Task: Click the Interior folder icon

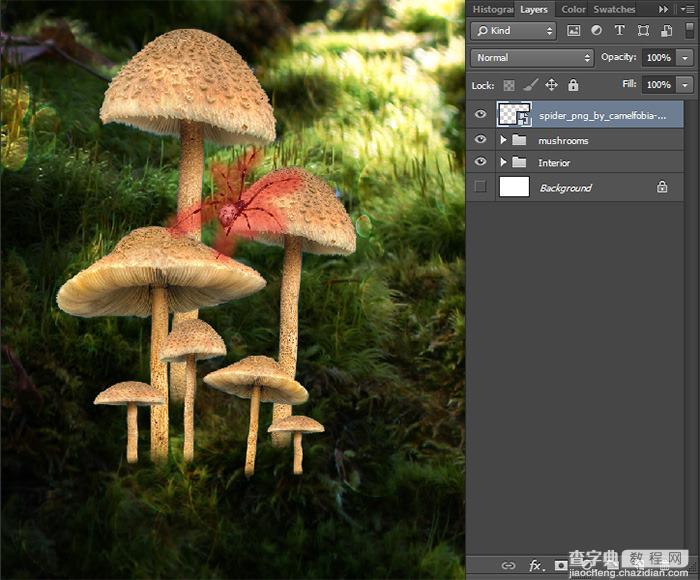Action: (519, 162)
